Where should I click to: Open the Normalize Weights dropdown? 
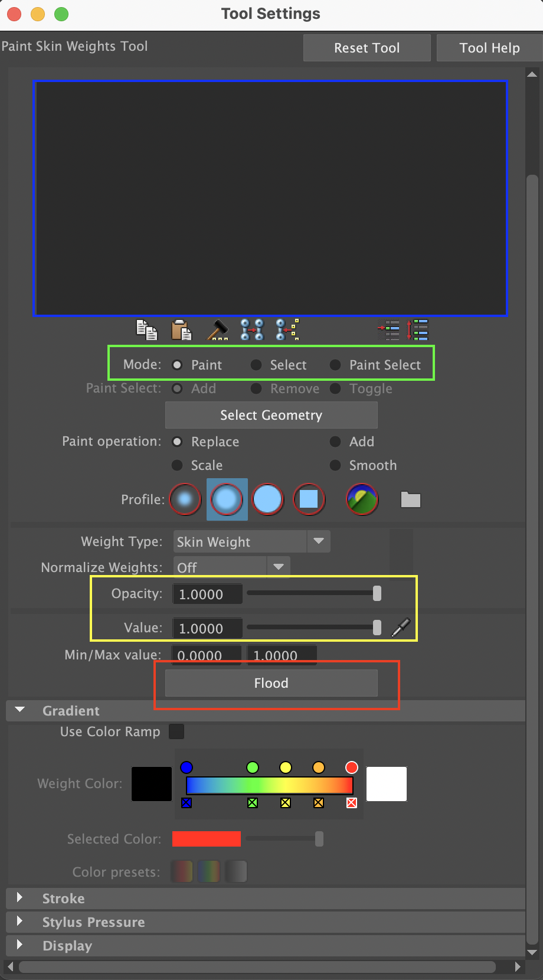[232, 567]
